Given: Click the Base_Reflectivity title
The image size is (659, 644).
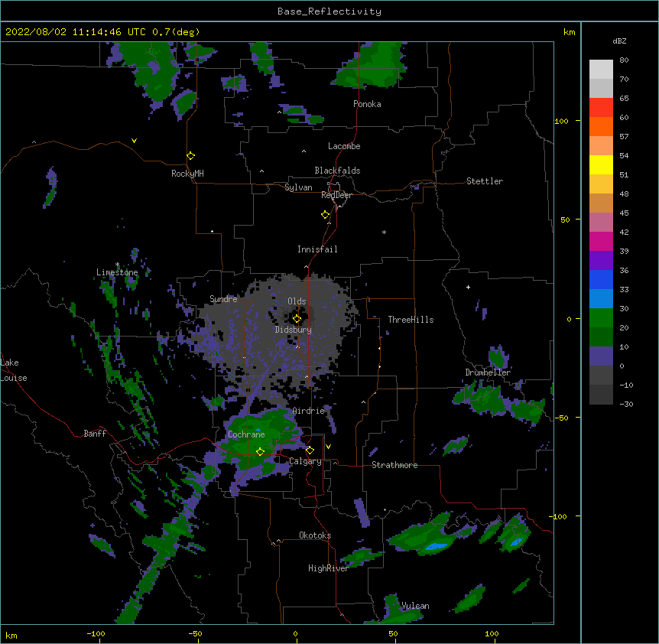Looking at the screenshot, I should (329, 11).
